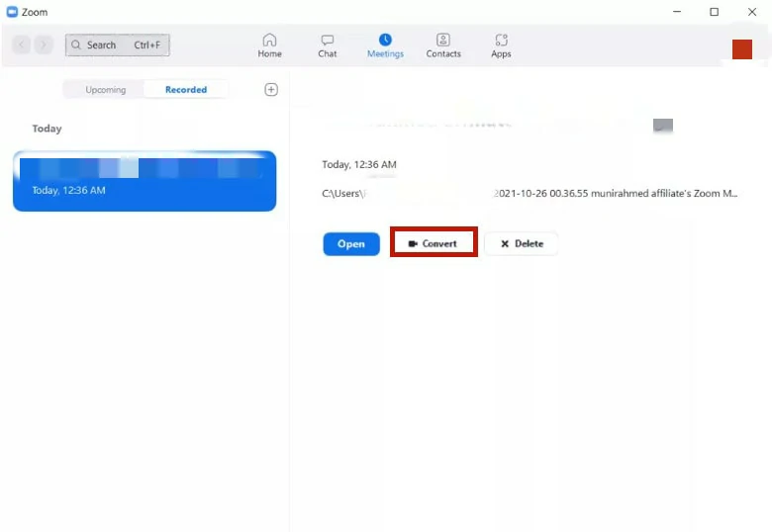Select the Recorded tab

pyautogui.click(x=186, y=89)
